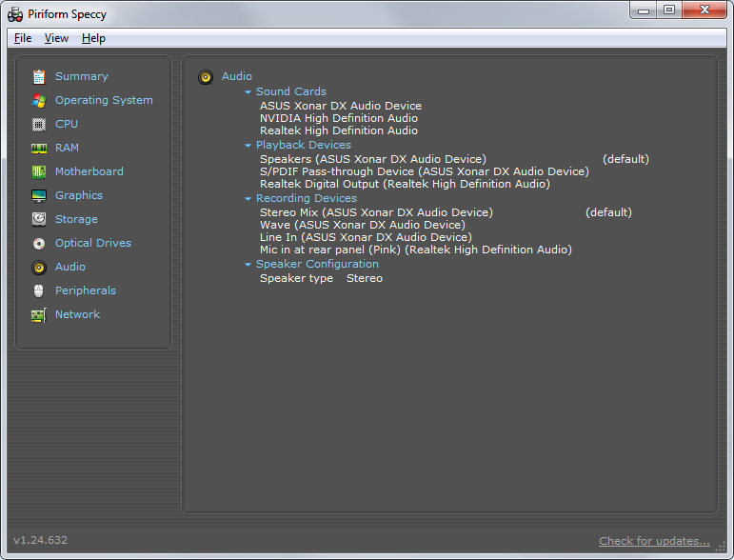
Task: Collapse the Speaker Configuration section
Action: pyautogui.click(x=248, y=265)
